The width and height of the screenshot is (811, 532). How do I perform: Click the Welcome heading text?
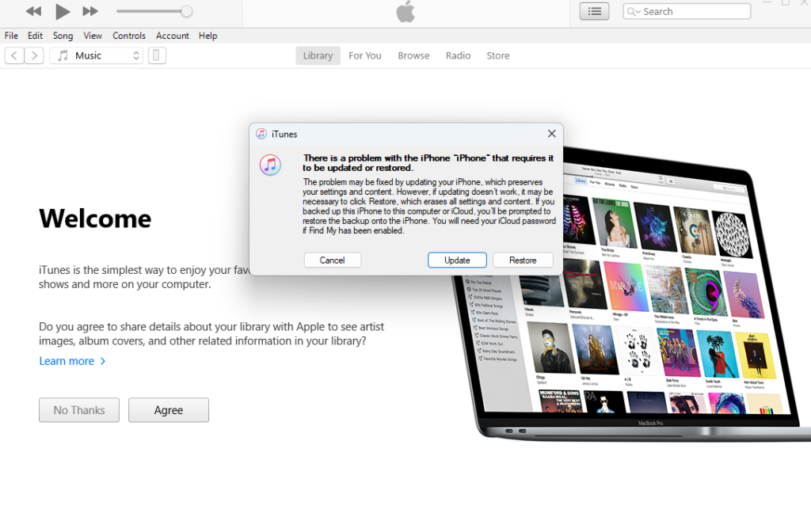point(95,218)
